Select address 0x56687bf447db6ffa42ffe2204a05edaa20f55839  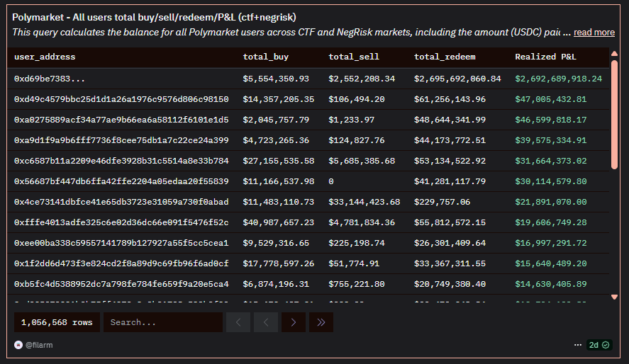point(121,181)
